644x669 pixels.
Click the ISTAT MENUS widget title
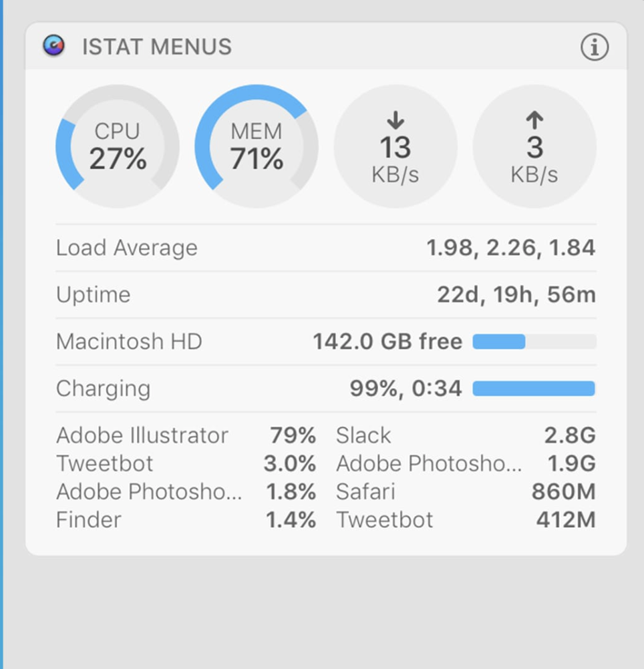pyautogui.click(x=156, y=47)
